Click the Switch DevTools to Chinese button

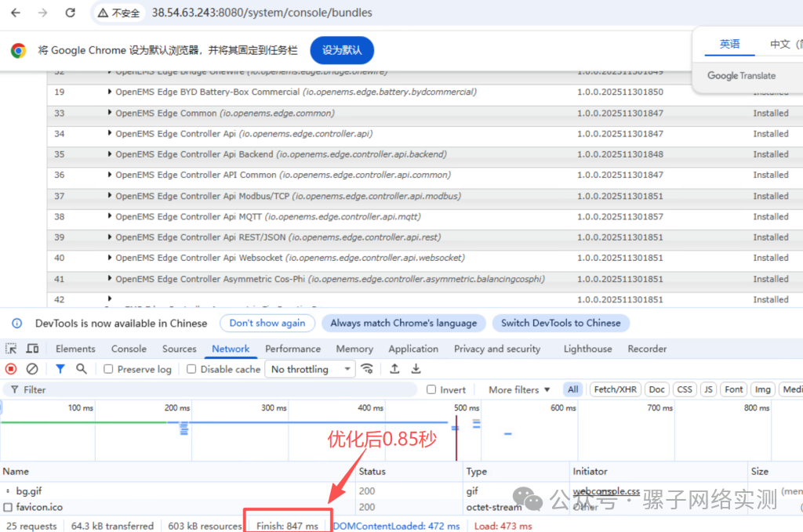tap(561, 323)
